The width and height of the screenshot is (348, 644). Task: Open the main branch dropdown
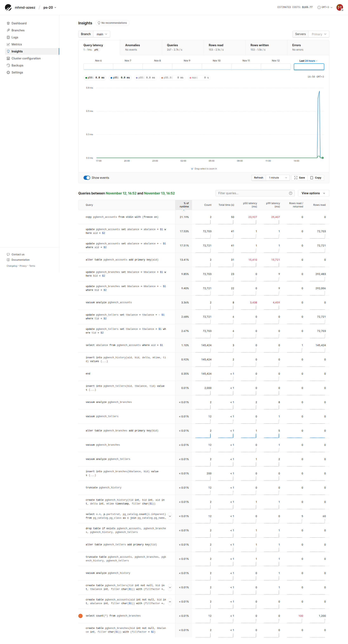coord(102,34)
